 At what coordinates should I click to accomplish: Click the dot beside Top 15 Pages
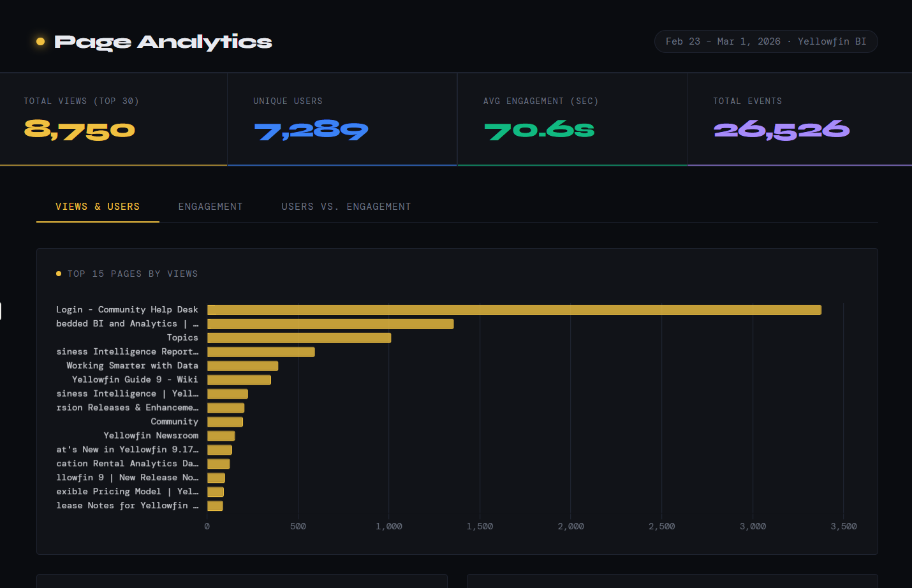pyautogui.click(x=59, y=274)
